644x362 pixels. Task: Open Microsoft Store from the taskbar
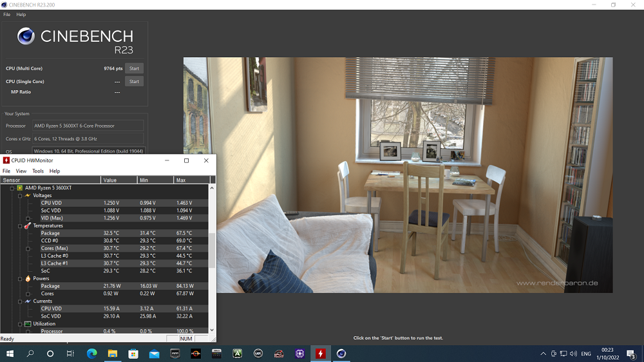point(133,354)
